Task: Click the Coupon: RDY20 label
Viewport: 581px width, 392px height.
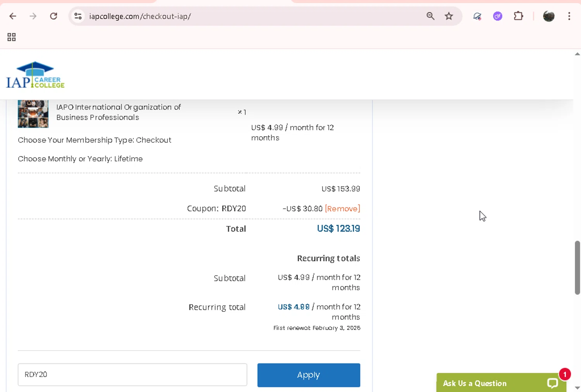Action: coord(217,209)
